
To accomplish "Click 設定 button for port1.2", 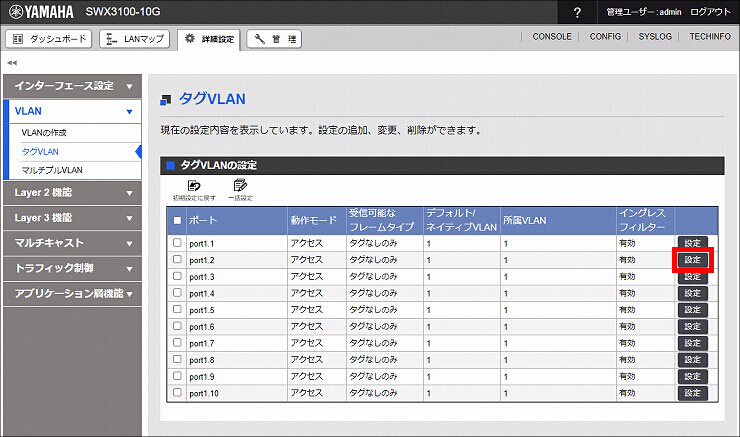I will [x=692, y=260].
